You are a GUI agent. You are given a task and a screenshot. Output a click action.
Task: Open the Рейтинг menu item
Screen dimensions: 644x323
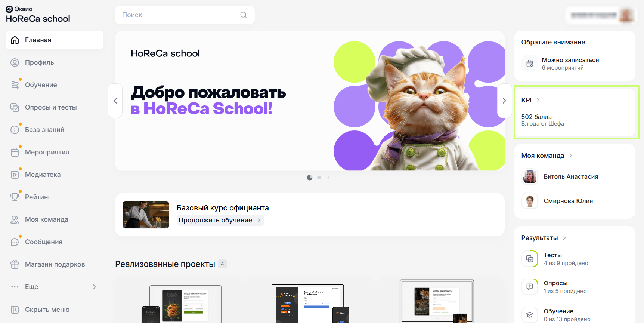tap(55, 197)
